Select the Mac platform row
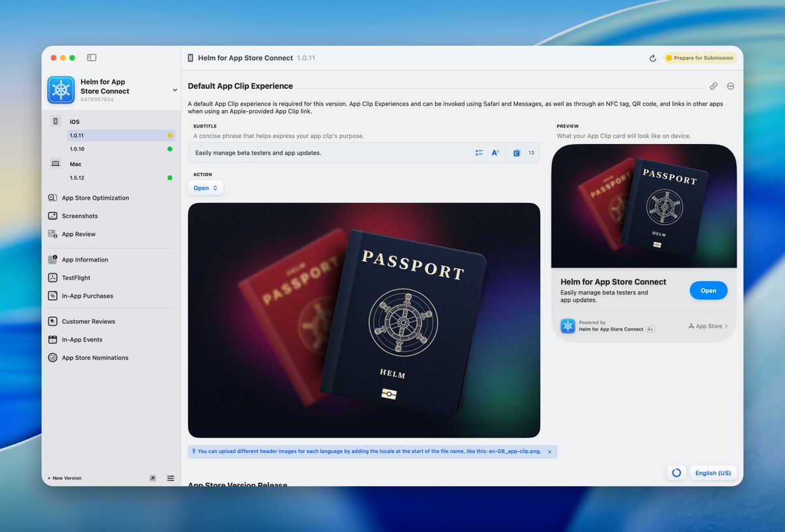Viewport: 785px width, 532px height. [112, 164]
